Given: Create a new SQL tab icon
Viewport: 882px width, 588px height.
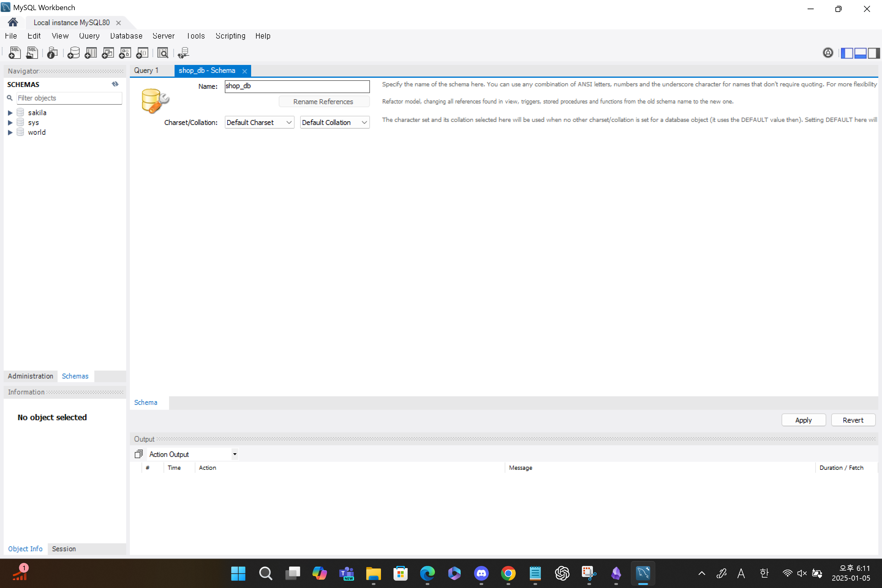Looking at the screenshot, I should pos(15,53).
